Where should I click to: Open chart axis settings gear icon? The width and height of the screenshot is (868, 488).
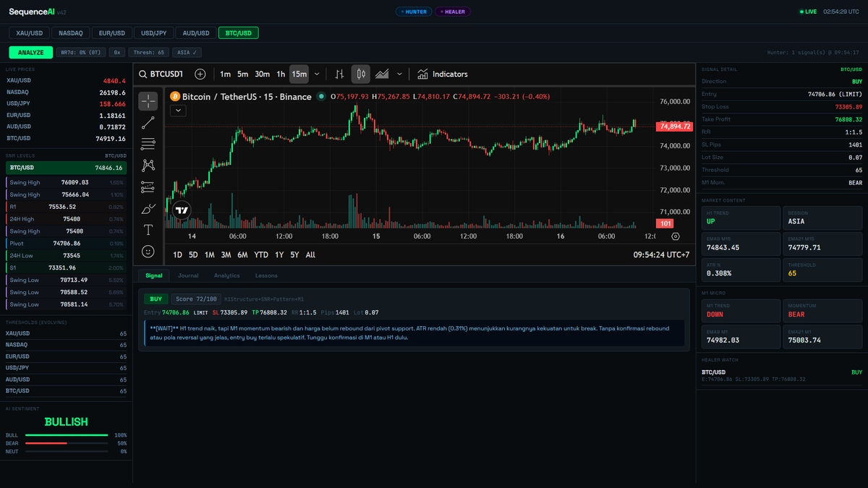tap(676, 236)
